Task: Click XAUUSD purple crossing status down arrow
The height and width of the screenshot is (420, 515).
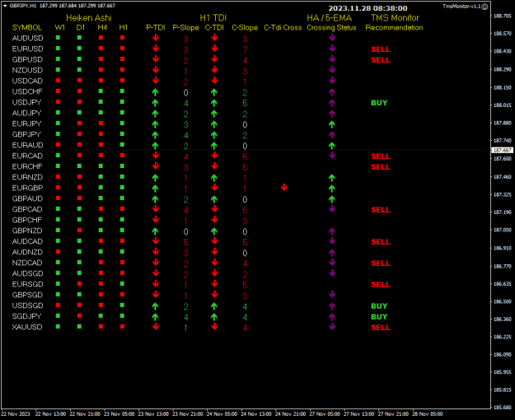Action: coord(332,326)
